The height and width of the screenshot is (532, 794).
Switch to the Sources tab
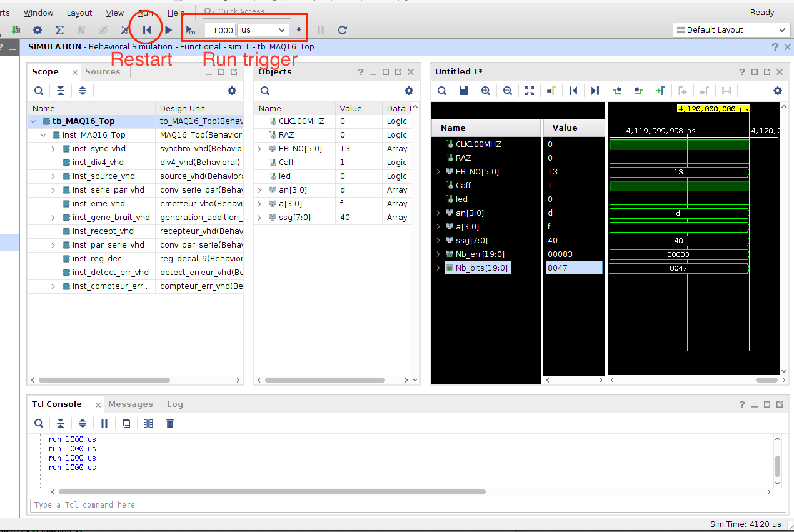(103, 72)
